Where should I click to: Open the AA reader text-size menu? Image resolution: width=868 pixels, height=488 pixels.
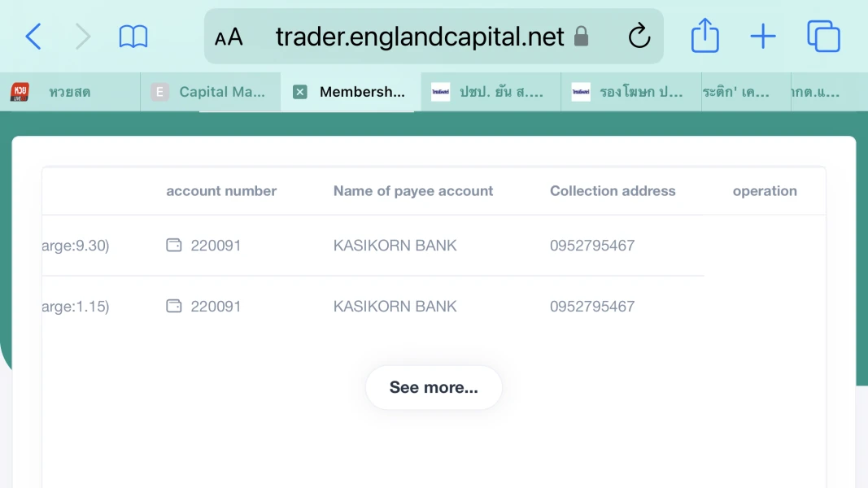[x=229, y=37]
